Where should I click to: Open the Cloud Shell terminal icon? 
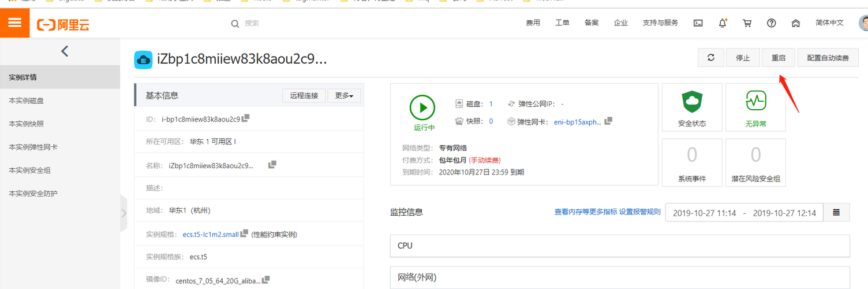tap(698, 23)
